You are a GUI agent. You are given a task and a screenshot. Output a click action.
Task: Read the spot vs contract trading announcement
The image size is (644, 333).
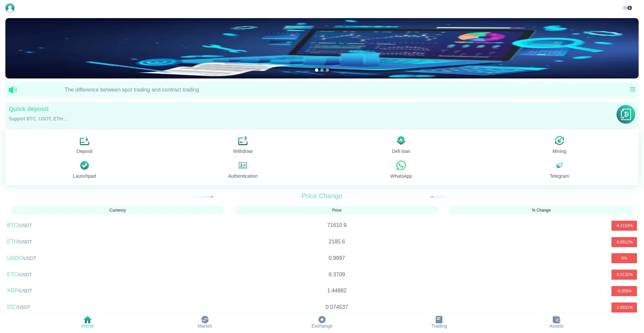pyautogui.click(x=132, y=90)
